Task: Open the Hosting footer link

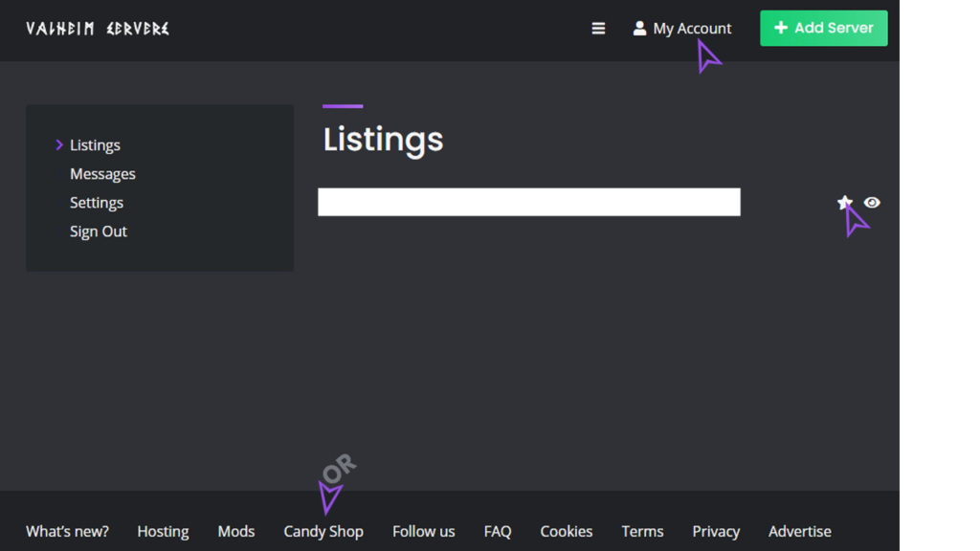Action: click(163, 531)
